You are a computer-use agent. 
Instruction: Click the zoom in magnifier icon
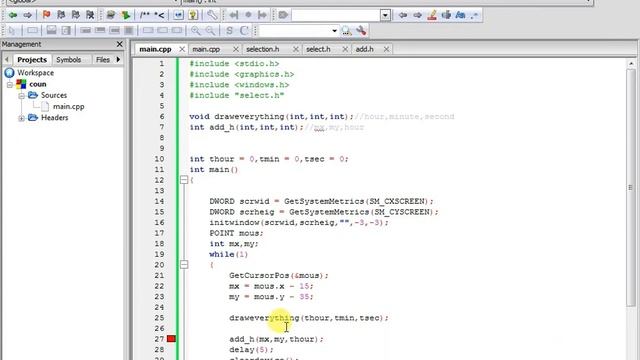[196, 31]
